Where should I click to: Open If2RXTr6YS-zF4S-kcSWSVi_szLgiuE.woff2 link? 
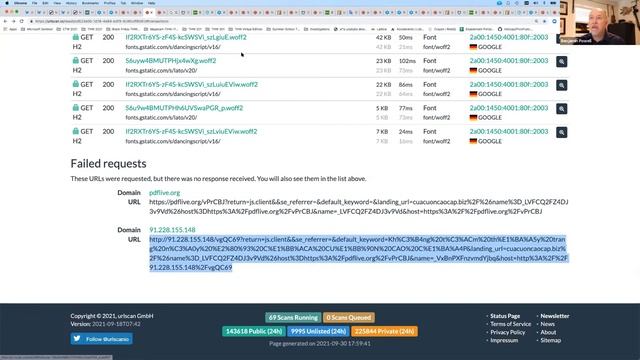(x=186, y=37)
